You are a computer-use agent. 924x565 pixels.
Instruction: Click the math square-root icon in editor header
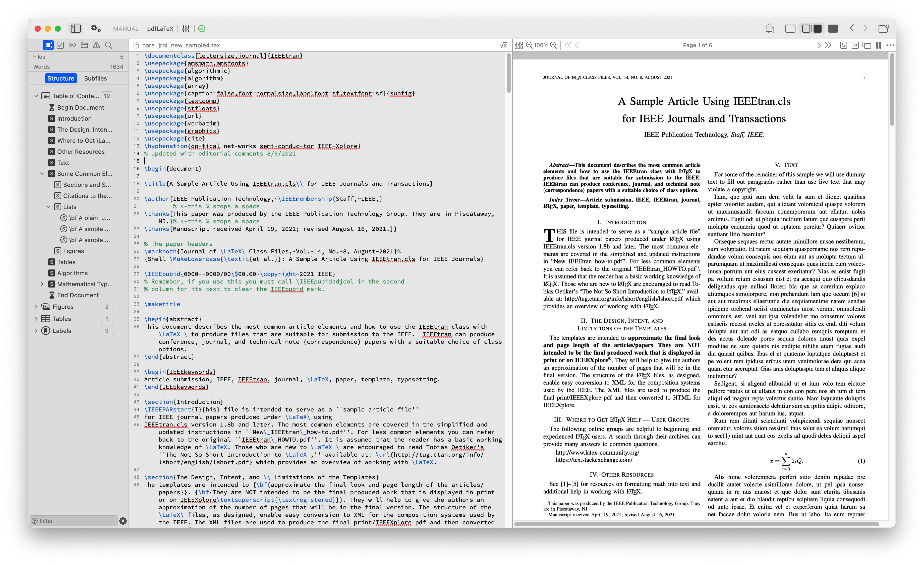coord(504,45)
